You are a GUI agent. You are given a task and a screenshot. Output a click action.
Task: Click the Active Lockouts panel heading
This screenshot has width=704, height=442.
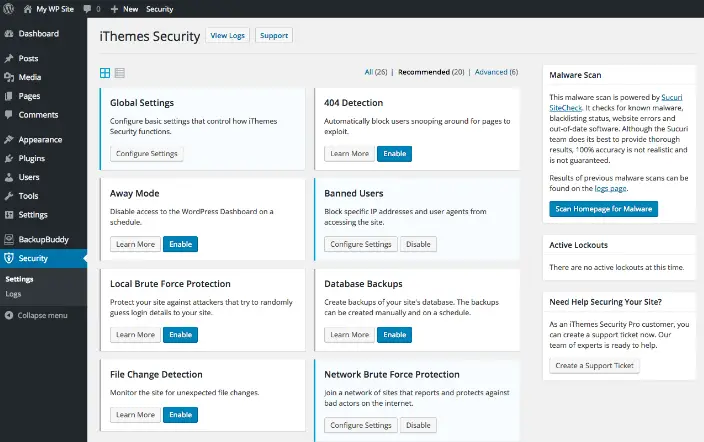578,245
